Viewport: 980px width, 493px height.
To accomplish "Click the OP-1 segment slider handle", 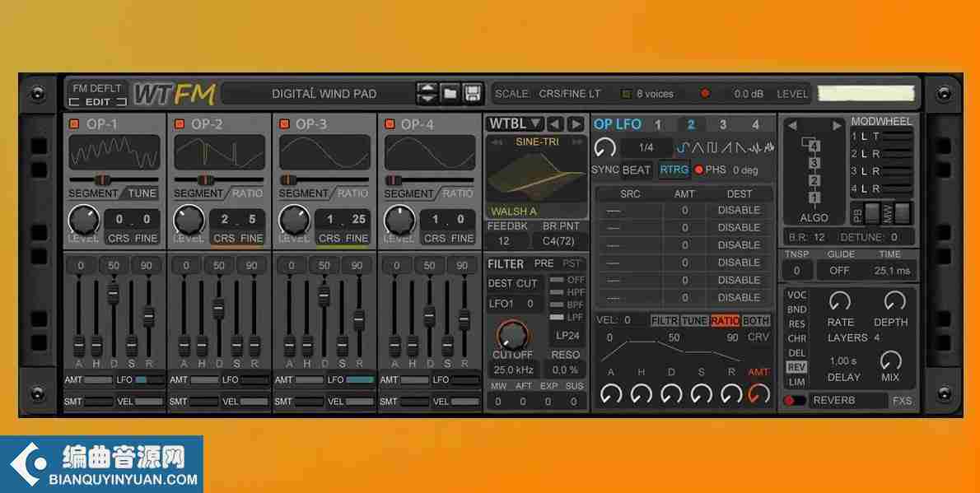I will click(x=103, y=180).
